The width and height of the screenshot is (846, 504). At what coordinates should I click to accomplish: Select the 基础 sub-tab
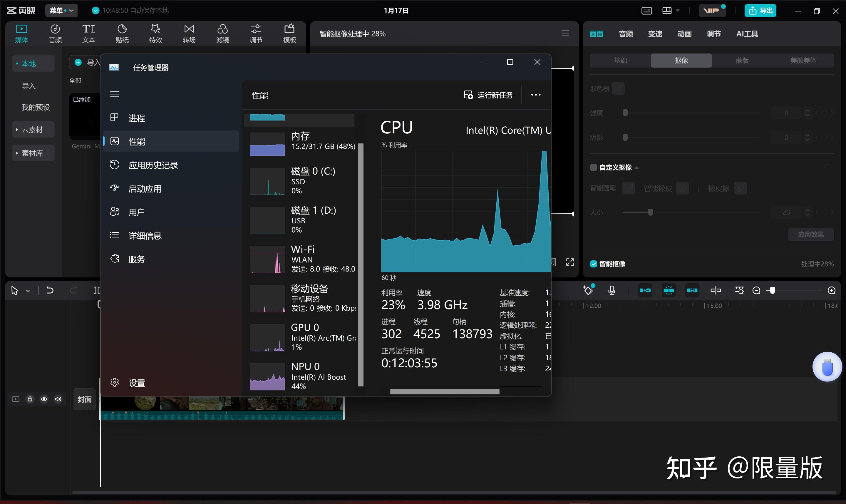tap(620, 61)
